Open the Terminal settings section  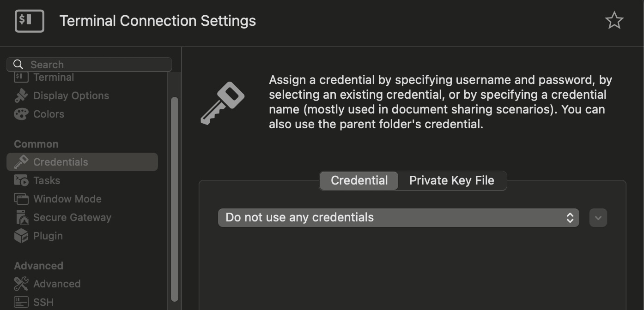coord(54,77)
